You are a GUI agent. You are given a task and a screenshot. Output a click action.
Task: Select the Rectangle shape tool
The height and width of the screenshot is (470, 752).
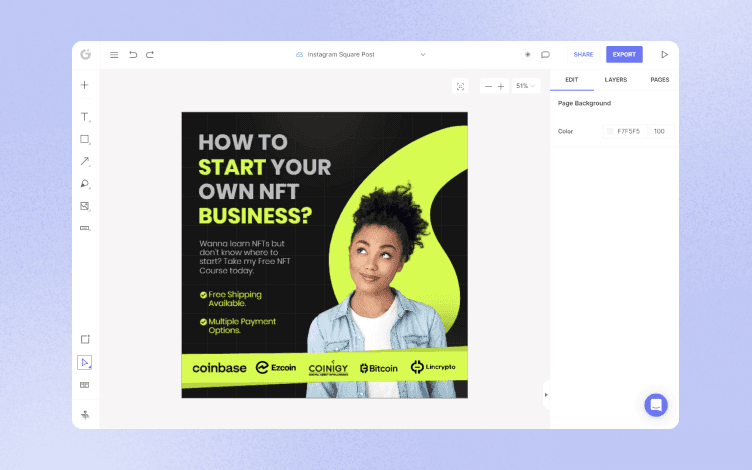(85, 139)
